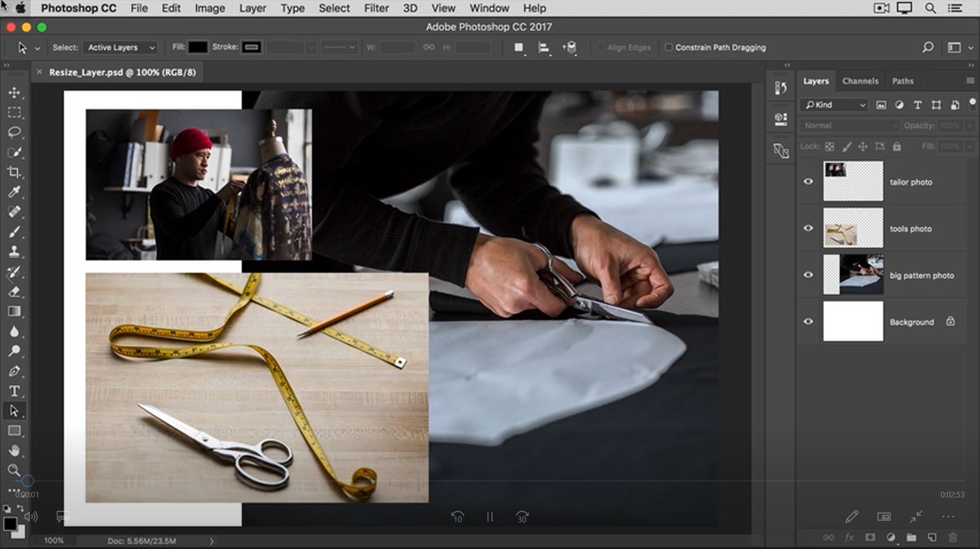Open the Opacity dropdown arrow
Screen dimensions: 980x549
coord(970,126)
